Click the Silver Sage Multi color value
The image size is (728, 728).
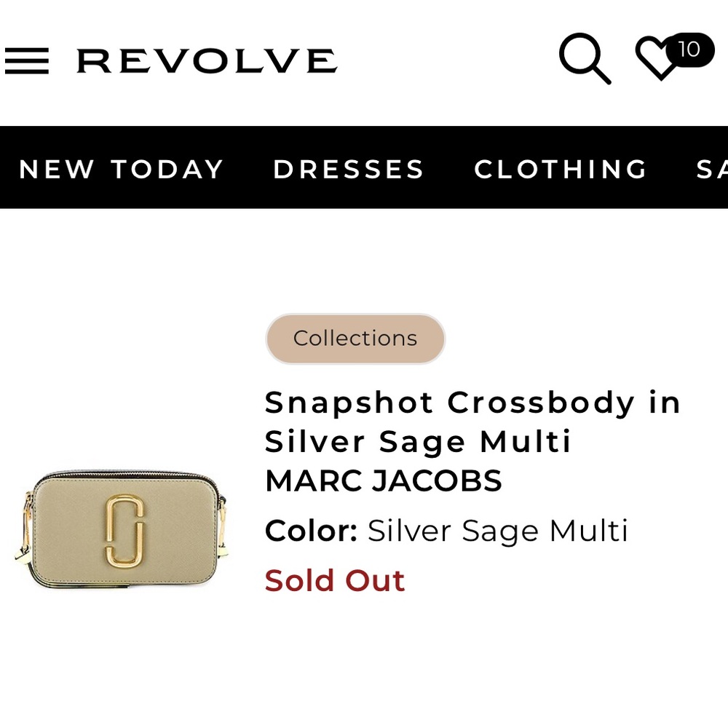[498, 531]
